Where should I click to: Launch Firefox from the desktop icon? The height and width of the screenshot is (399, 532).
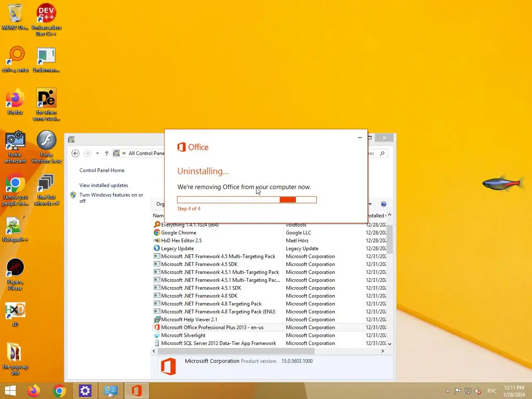pos(15,102)
